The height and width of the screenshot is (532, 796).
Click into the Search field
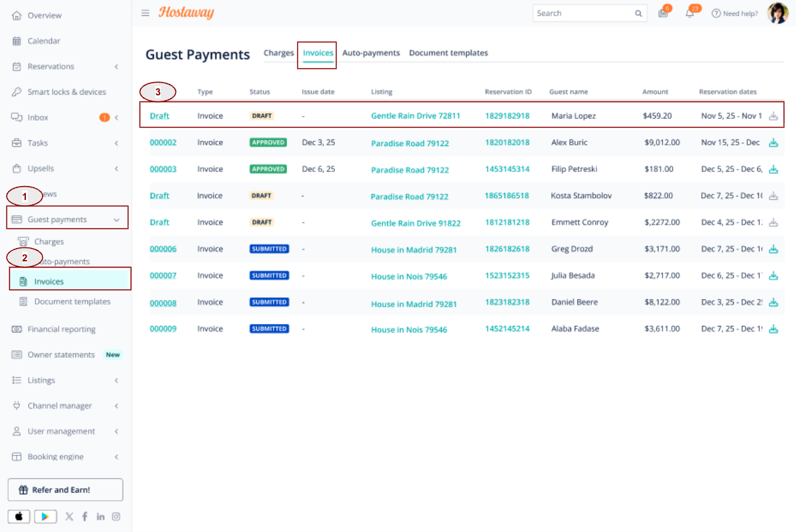[584, 13]
